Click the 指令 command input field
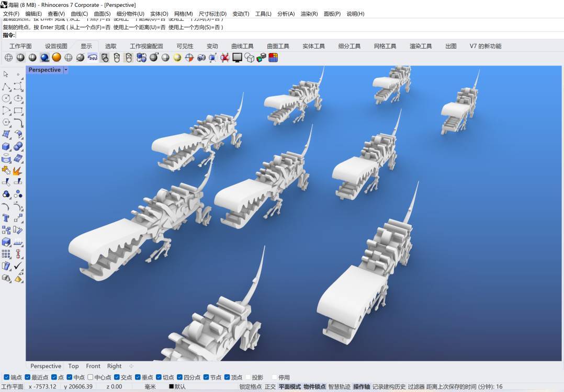 click(x=262, y=35)
